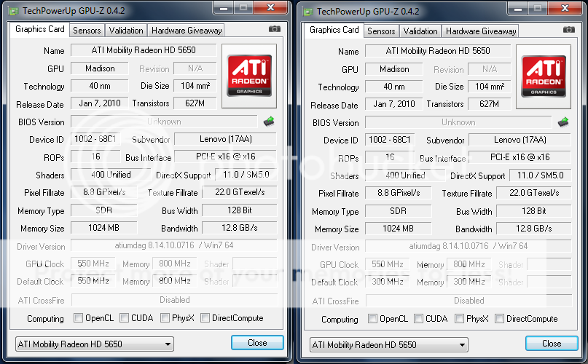This screenshot has width=588, height=364.
Task: Open the GPU selector dropdown in left window
Action: coord(94,344)
